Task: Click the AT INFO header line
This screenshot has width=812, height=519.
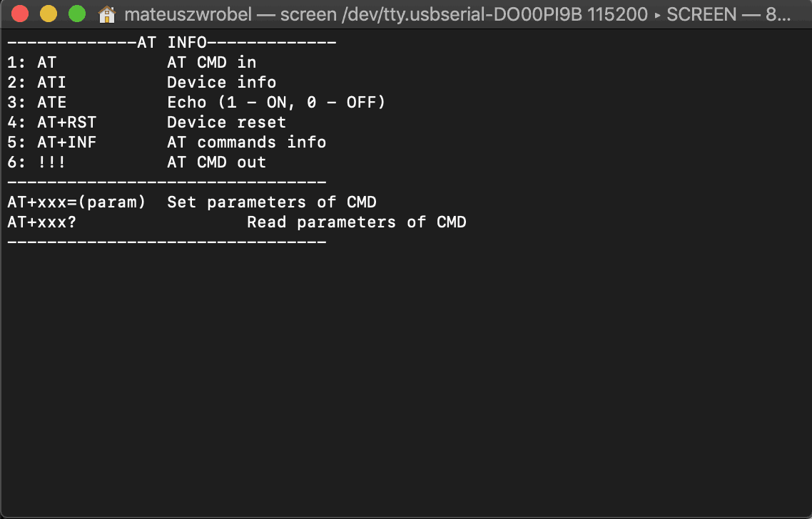Action: (x=172, y=43)
